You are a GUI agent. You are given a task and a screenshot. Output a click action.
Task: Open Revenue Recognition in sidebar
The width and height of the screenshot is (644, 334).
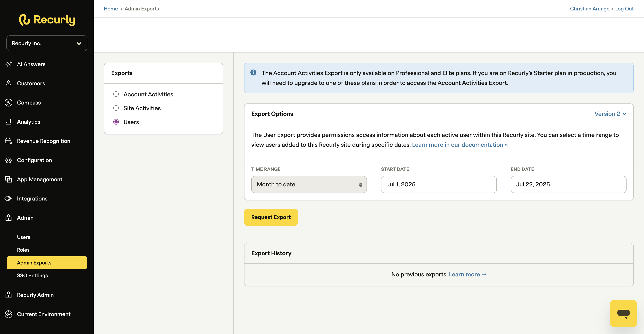pos(43,141)
